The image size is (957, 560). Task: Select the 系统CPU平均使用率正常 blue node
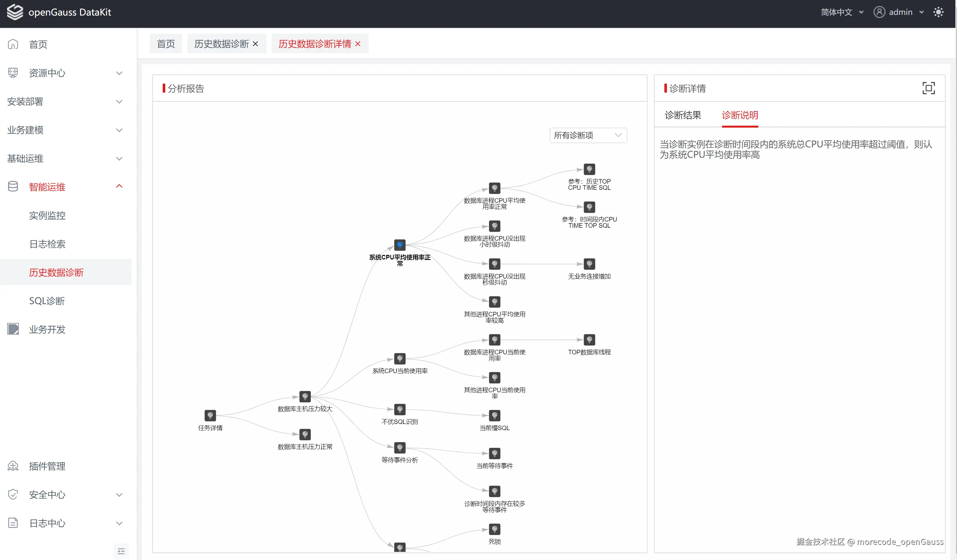pyautogui.click(x=400, y=245)
